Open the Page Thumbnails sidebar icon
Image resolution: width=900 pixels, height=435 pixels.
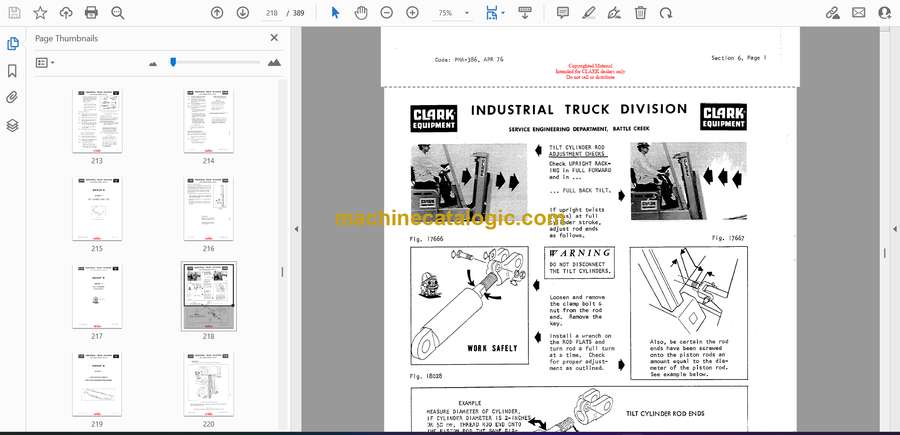[13, 44]
